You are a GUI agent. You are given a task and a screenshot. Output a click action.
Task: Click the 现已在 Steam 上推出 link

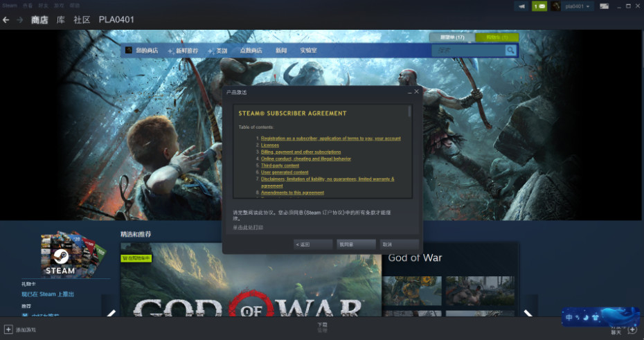(48, 294)
